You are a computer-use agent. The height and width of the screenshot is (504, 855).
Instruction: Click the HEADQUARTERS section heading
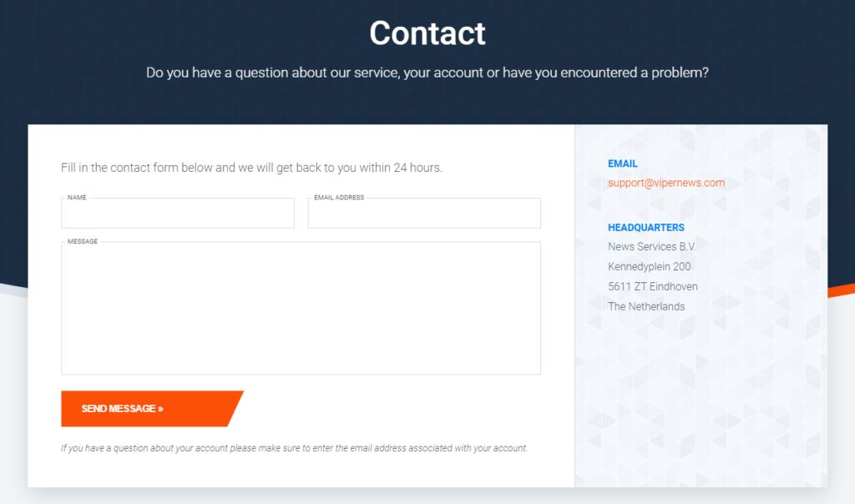646,227
